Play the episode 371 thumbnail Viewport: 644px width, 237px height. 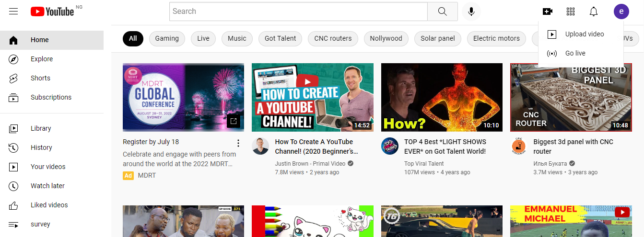(x=183, y=221)
